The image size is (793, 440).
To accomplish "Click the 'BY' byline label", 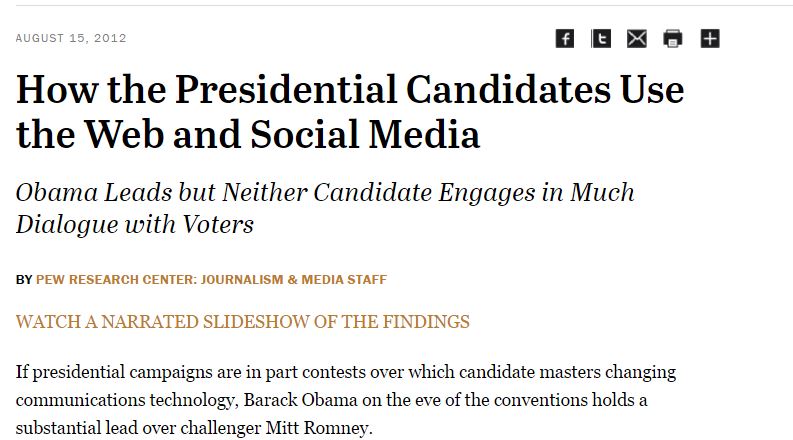I will 24,280.
